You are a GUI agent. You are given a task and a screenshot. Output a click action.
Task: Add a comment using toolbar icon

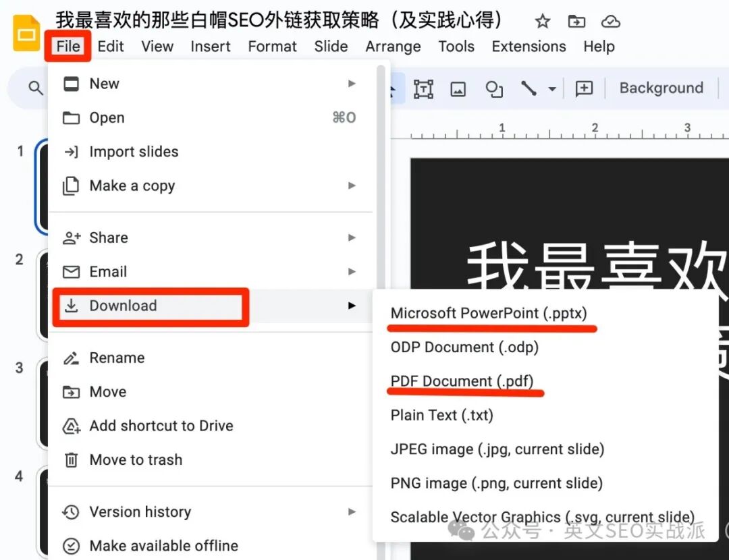pyautogui.click(x=584, y=88)
